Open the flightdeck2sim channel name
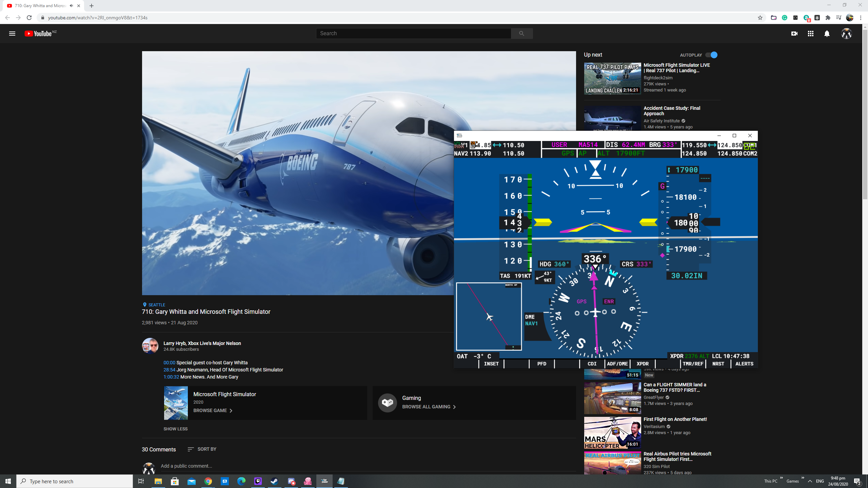This screenshot has width=868, height=488. coord(658,78)
